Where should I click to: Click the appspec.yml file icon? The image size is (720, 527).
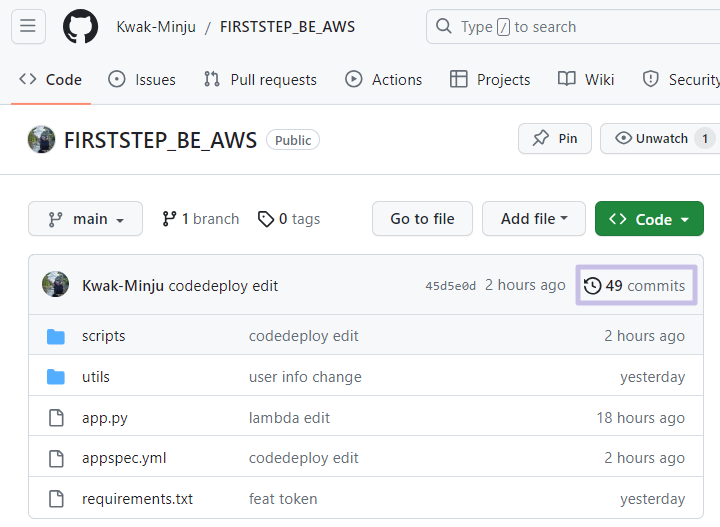(56, 458)
